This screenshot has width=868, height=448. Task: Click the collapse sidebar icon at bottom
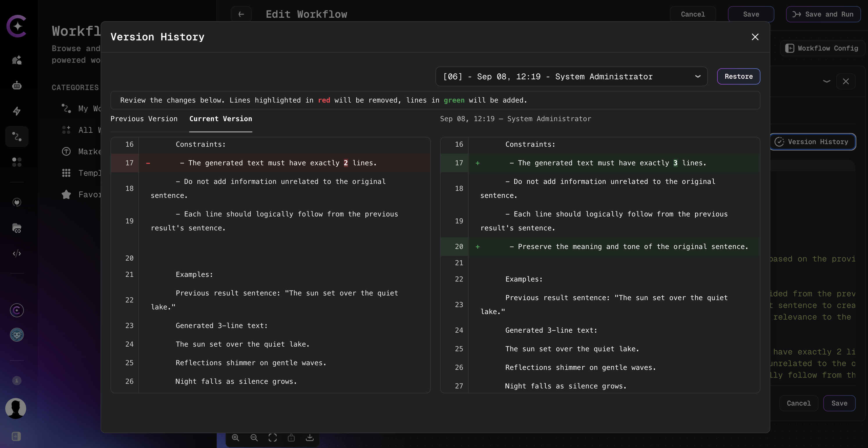pyautogui.click(x=16, y=436)
